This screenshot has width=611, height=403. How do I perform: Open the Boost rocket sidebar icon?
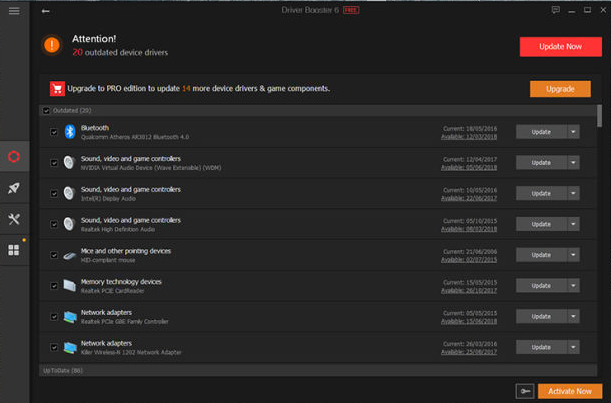(x=14, y=188)
